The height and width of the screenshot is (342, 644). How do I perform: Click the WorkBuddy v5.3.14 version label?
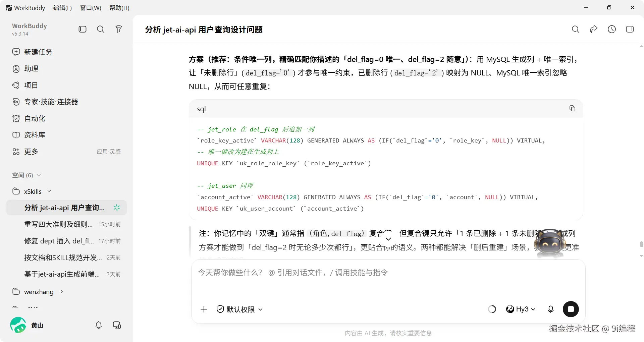(x=20, y=34)
